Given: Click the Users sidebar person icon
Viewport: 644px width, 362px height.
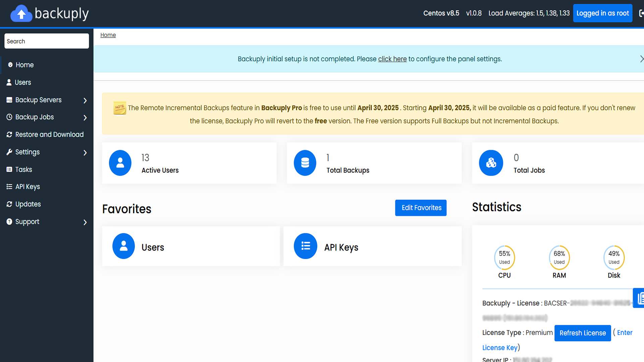Looking at the screenshot, I should point(9,82).
